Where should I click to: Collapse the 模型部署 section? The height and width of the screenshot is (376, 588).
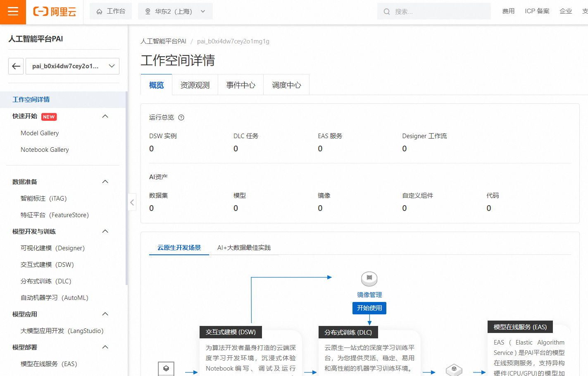105,347
